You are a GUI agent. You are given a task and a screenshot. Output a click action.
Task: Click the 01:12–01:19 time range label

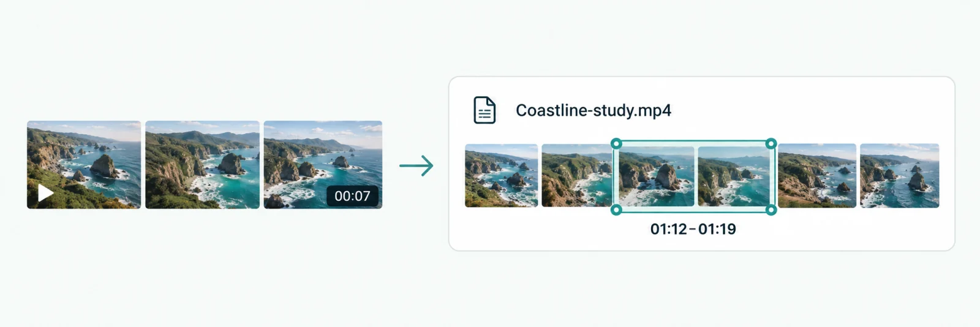(693, 229)
